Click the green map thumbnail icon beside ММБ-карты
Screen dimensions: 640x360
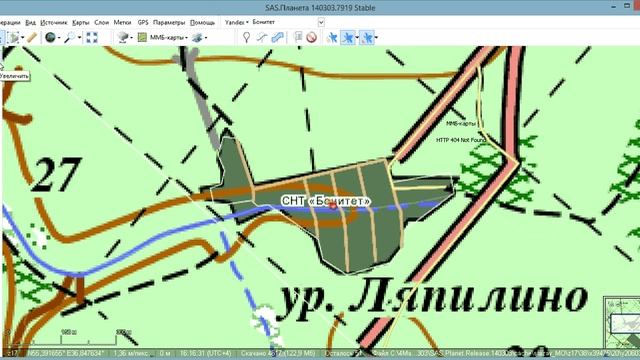click(x=142, y=38)
